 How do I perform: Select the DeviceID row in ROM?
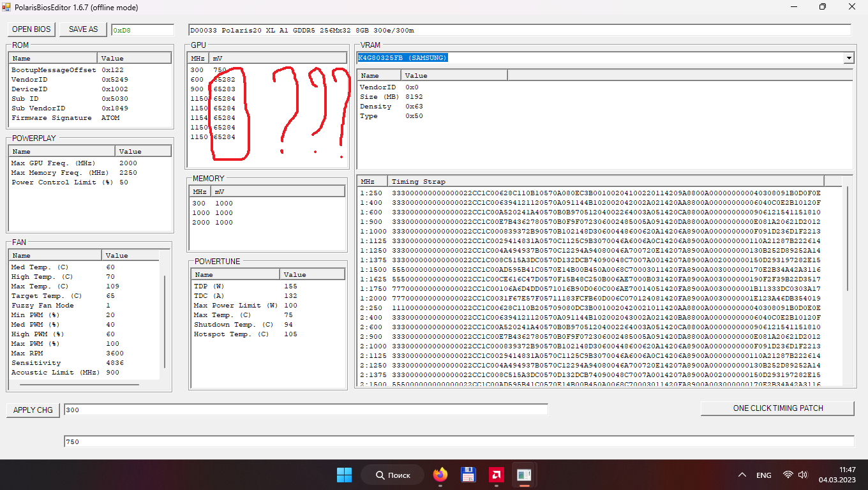pyautogui.click(x=91, y=89)
